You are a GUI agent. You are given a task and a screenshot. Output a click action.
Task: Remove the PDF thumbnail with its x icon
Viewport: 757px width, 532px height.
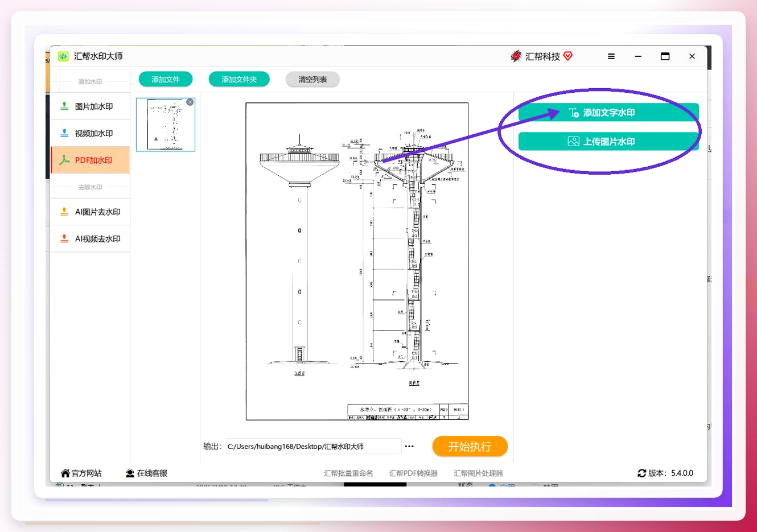(190, 102)
